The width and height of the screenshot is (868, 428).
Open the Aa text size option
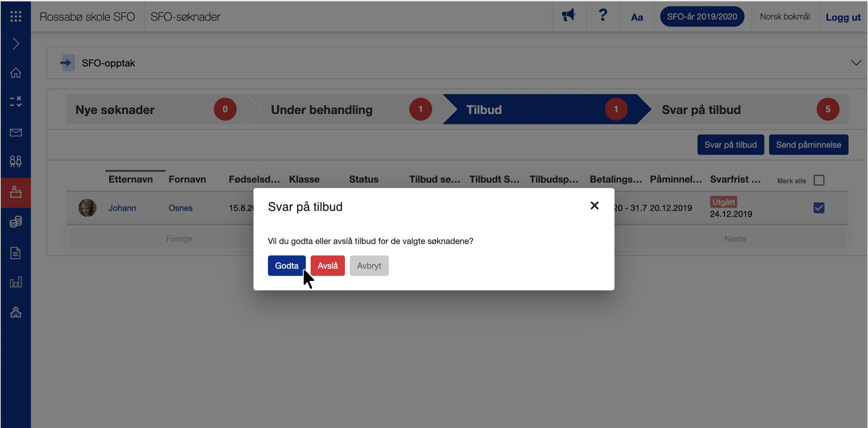tap(637, 17)
